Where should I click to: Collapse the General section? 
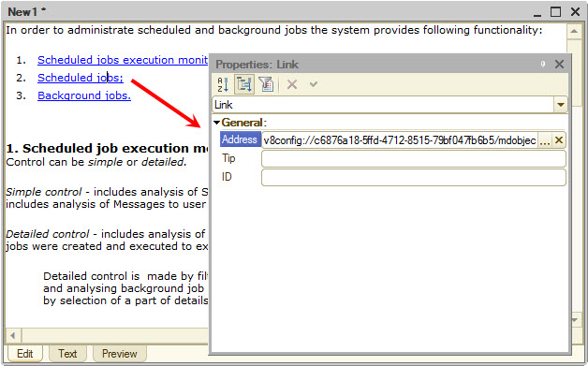[x=216, y=123]
